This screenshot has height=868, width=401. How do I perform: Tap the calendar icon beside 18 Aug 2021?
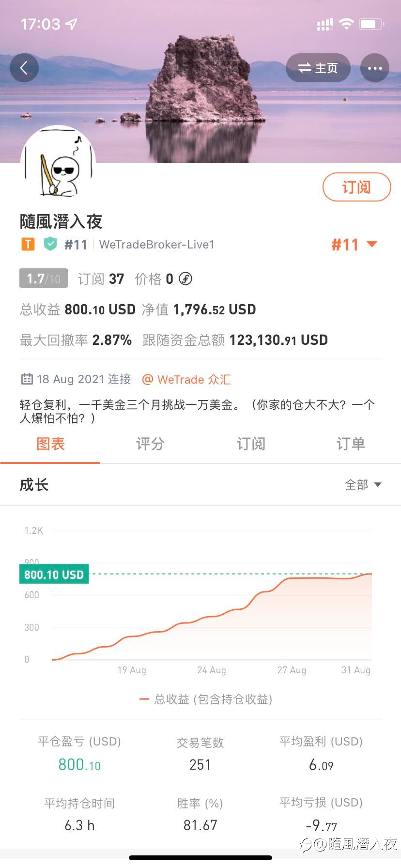pyautogui.click(x=27, y=379)
